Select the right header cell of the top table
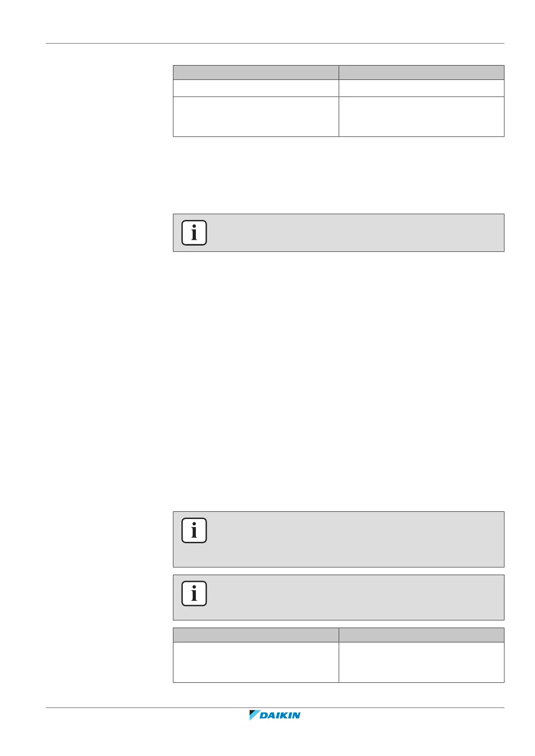 click(421, 72)
